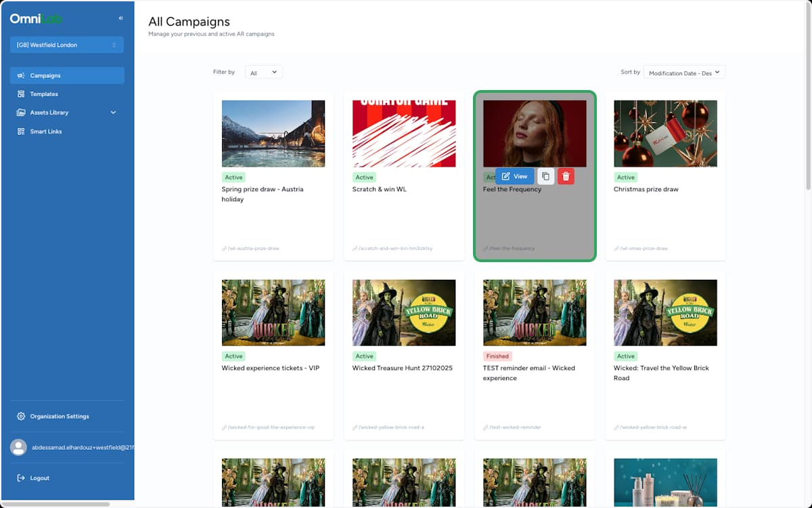Click the OmniLab logo
This screenshot has height=508, width=812.
(36, 18)
